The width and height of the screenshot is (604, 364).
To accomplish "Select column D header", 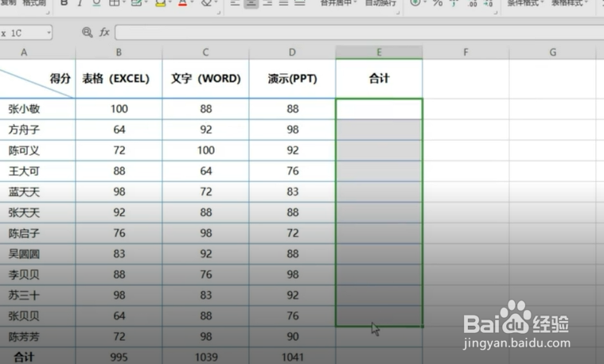I will pos(292,52).
